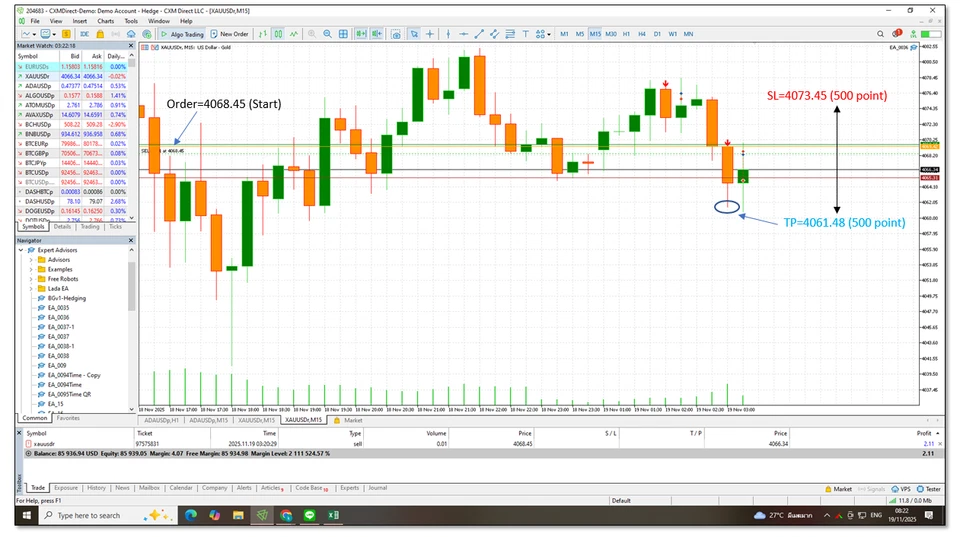This screenshot has width=960, height=537.
Task: Select the text label tool
Action: coord(525,34)
